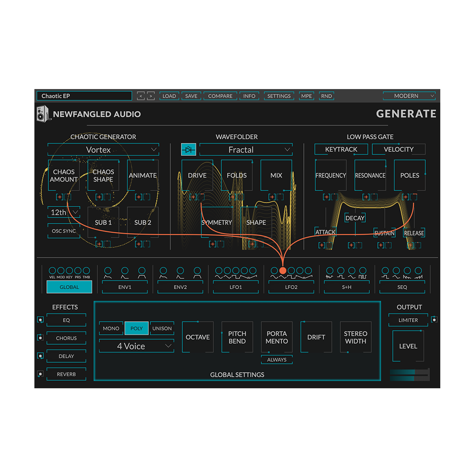
Task: Toggle the Limiter power button
Action: [x=434, y=320]
